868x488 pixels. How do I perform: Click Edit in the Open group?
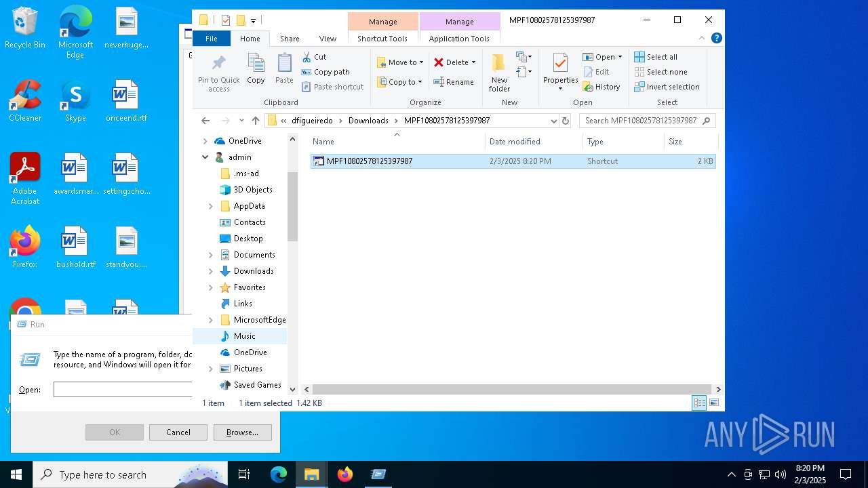[596, 72]
